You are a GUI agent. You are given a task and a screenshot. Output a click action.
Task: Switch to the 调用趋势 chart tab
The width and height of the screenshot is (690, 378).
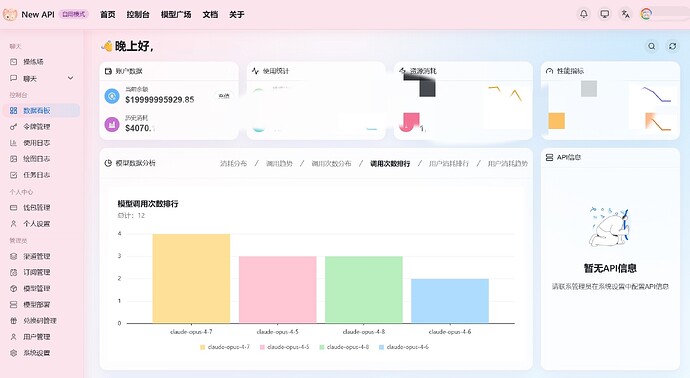[x=279, y=164]
